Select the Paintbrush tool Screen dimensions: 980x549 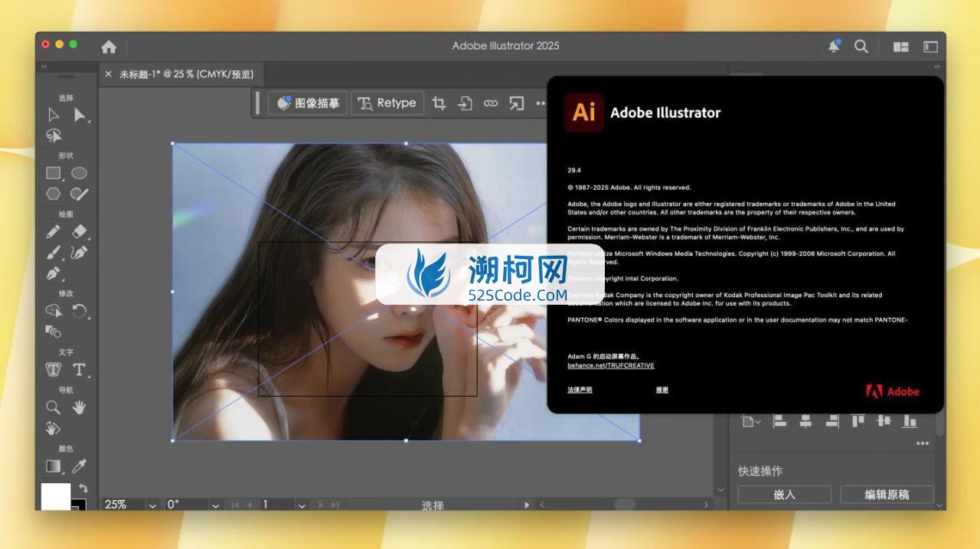[54, 252]
